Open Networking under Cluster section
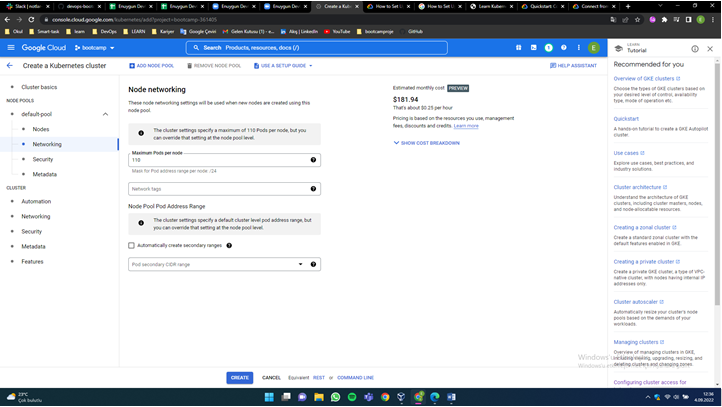This screenshot has height=407, width=722. [35, 216]
